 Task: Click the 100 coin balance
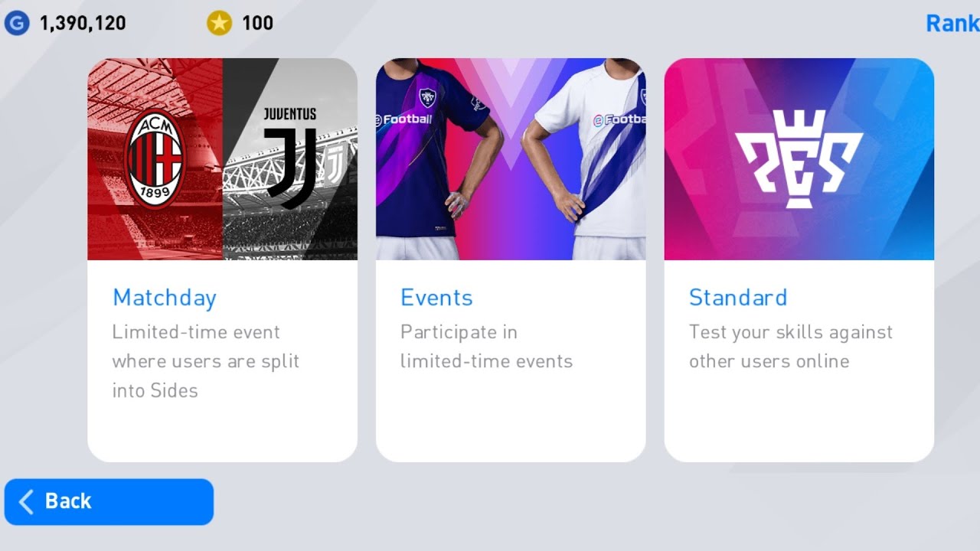(x=257, y=23)
